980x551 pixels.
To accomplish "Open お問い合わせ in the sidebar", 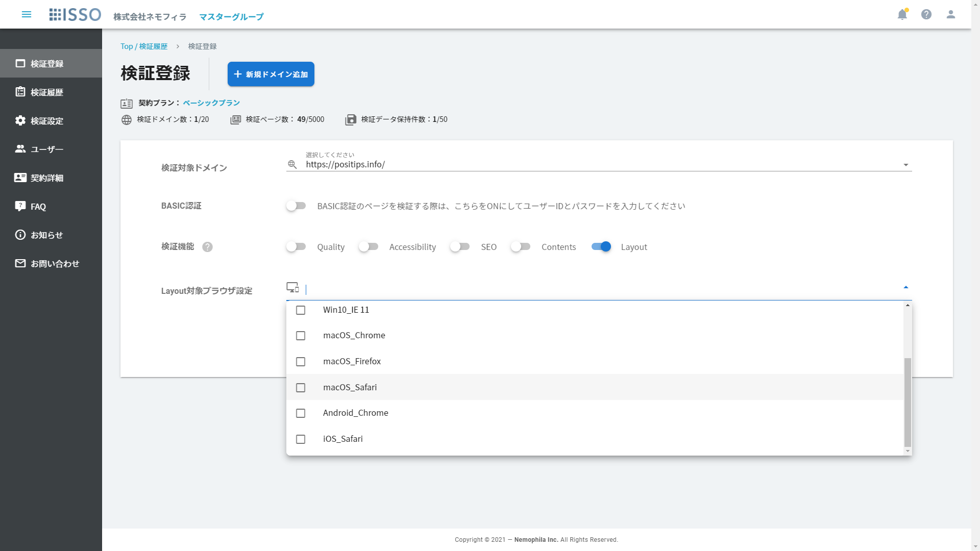I will tap(51, 263).
